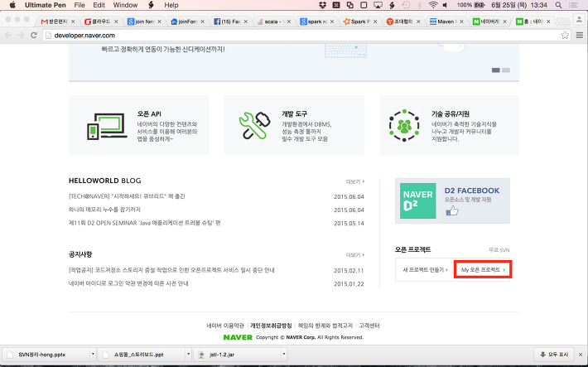
Task: Open the 하나의 메모리 누수를 잡기까지 post
Action: [x=104, y=210]
